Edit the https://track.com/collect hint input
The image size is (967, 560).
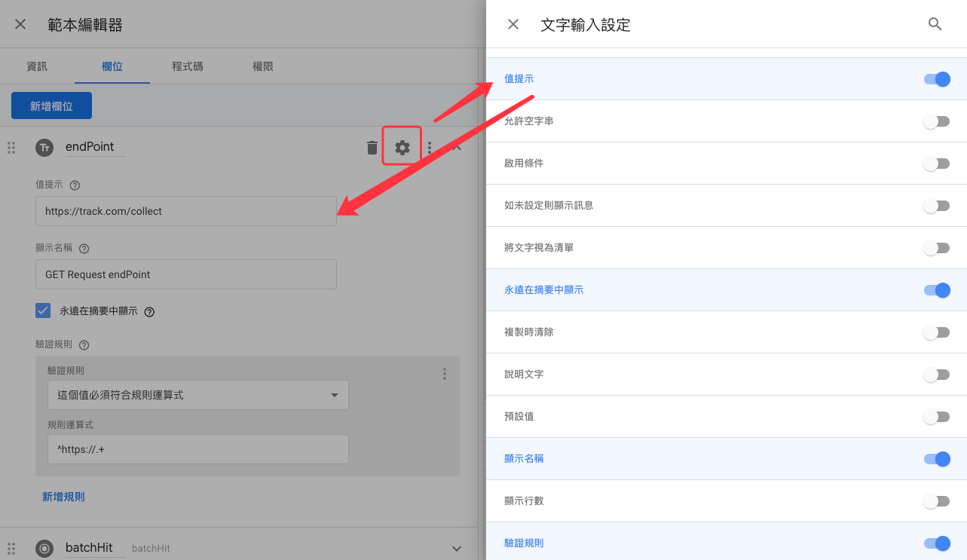(x=186, y=211)
